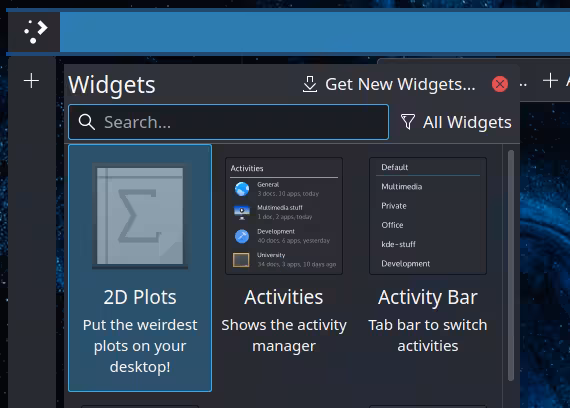Screen dimensions: 570x408
Task: Click the Activities widget title label
Action: click(x=284, y=297)
